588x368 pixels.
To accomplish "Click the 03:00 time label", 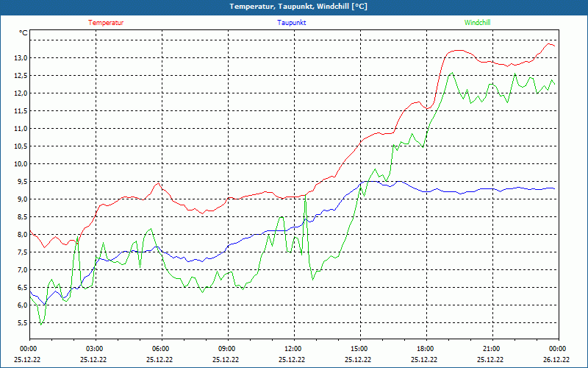I will click(96, 349).
